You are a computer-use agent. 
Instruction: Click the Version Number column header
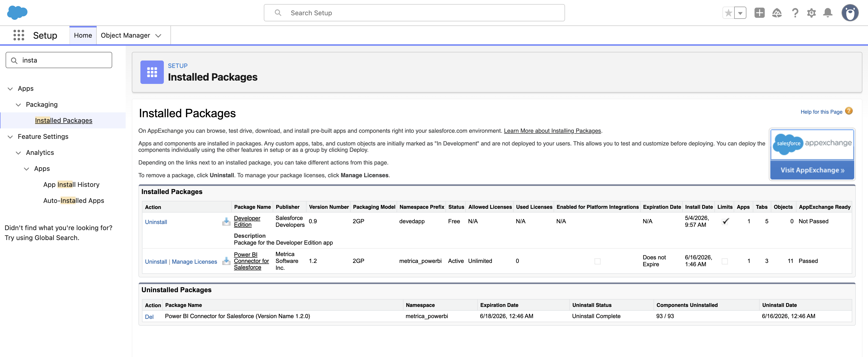click(328, 207)
